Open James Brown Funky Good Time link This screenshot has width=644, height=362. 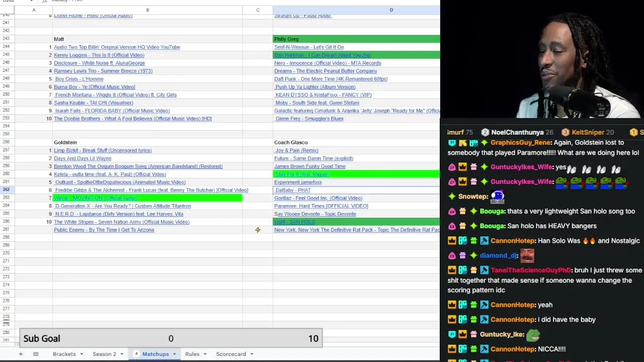point(310,166)
